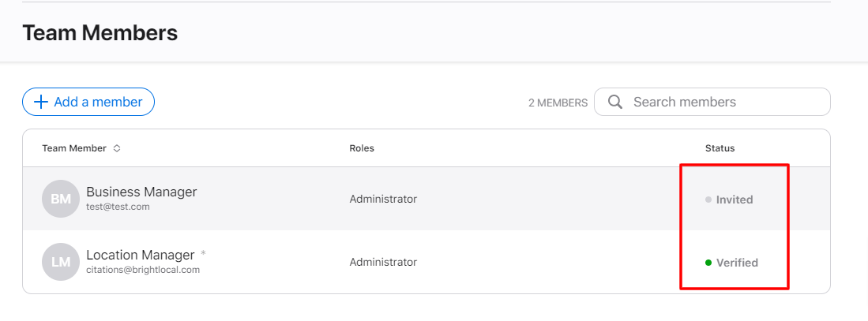868x321 pixels.
Task: Click the gray Invited status dot
Action: [708, 200]
